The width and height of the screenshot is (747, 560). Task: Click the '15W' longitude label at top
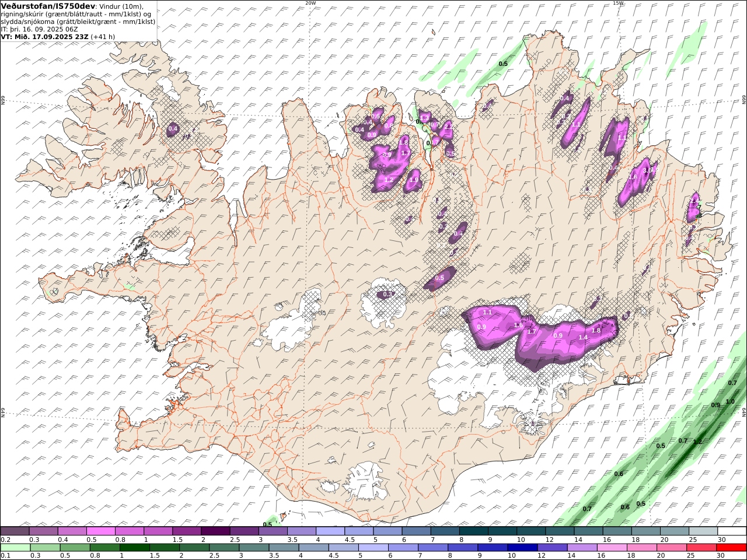coord(618,2)
